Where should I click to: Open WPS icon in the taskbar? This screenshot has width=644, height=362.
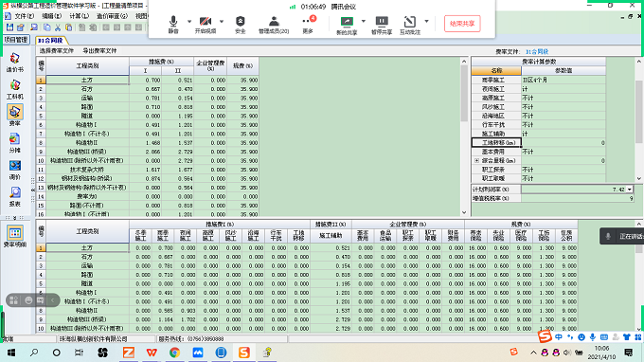152,353
